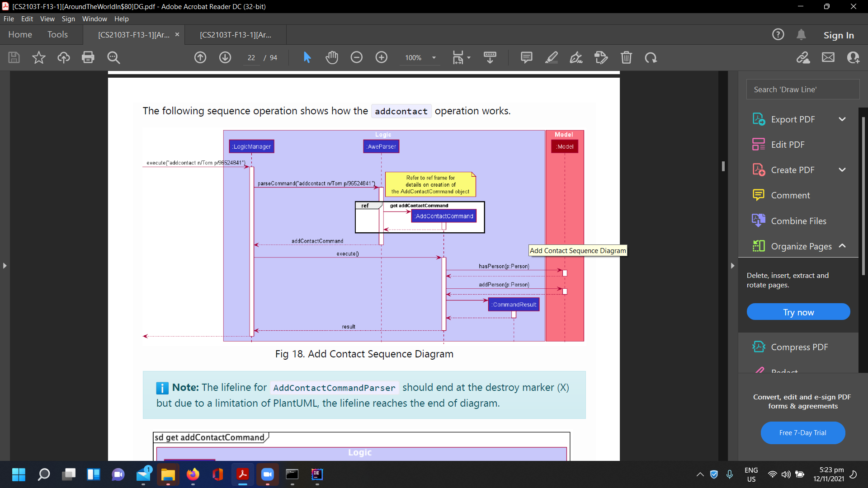The height and width of the screenshot is (488, 868).
Task: Click the stamp tool icon
Action: tap(601, 57)
